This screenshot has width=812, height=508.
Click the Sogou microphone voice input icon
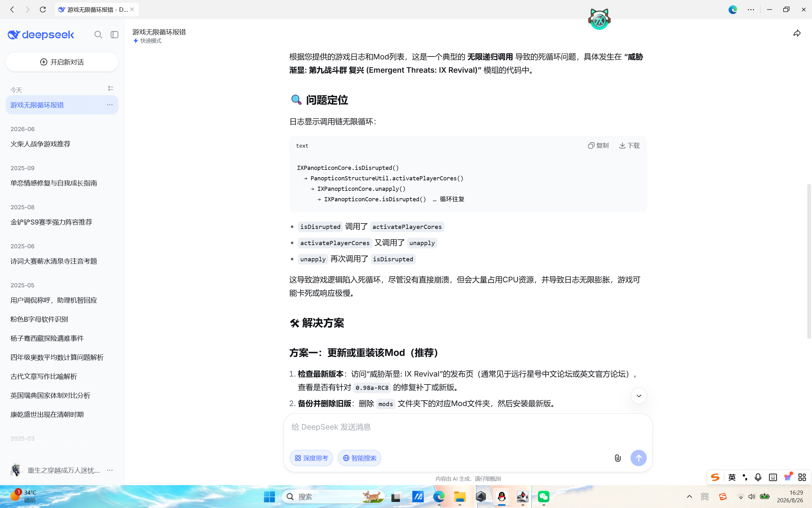[x=758, y=478]
